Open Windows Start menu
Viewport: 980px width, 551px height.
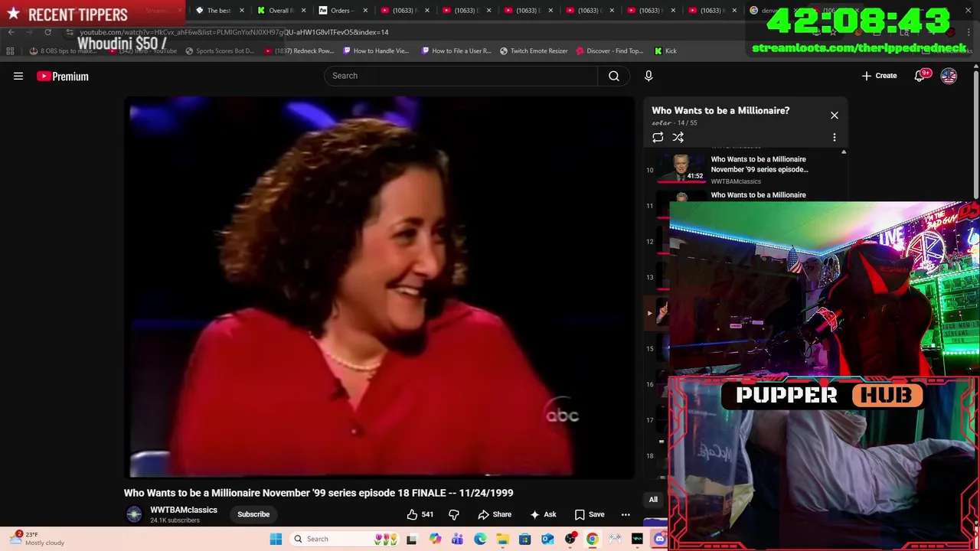click(x=276, y=539)
